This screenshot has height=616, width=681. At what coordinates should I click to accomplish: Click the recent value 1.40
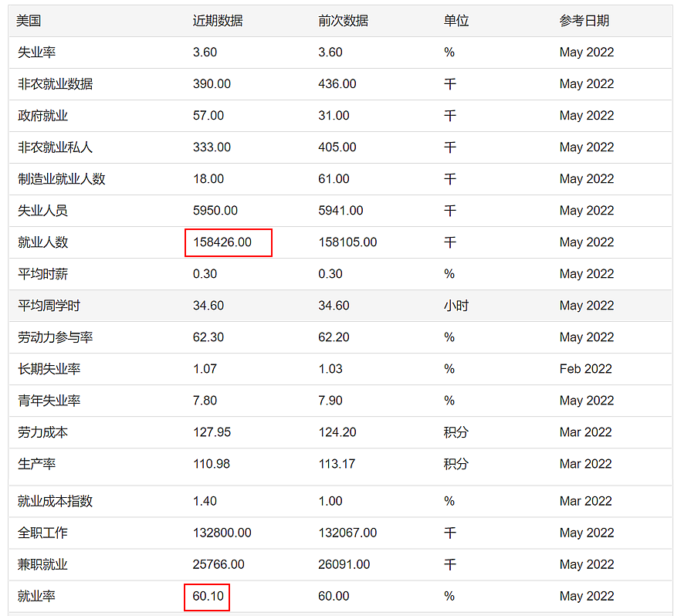pyautogui.click(x=205, y=501)
